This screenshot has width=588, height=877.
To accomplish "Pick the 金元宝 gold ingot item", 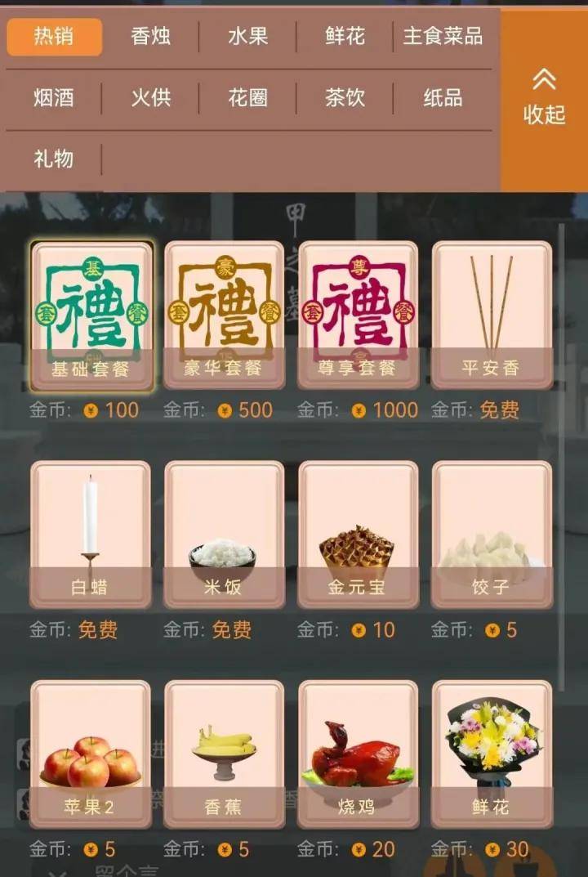I will coord(359,535).
